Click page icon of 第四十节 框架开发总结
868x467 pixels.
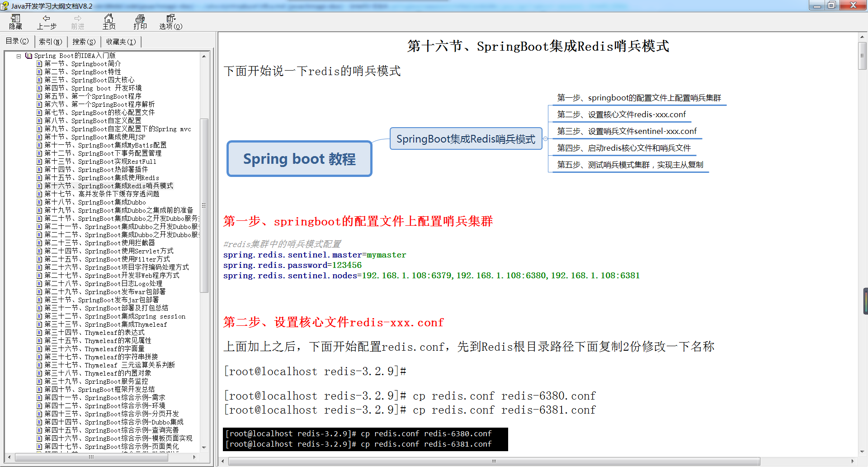(x=39, y=390)
